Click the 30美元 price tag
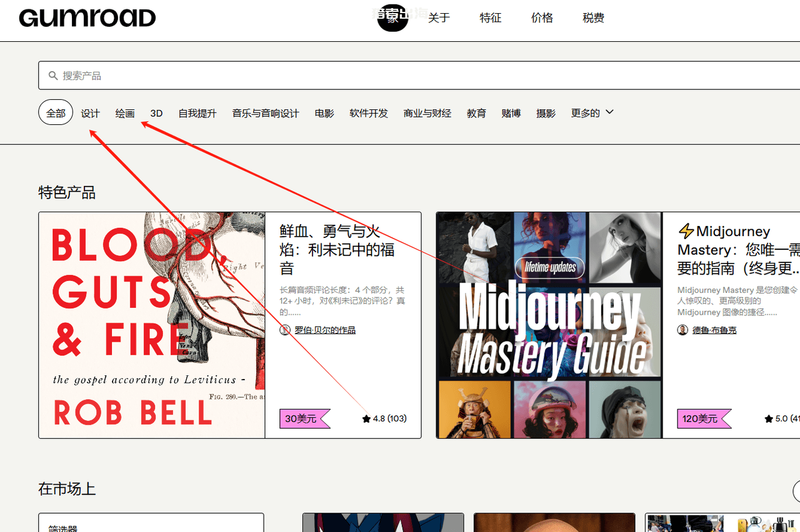800x532 pixels. (x=304, y=419)
